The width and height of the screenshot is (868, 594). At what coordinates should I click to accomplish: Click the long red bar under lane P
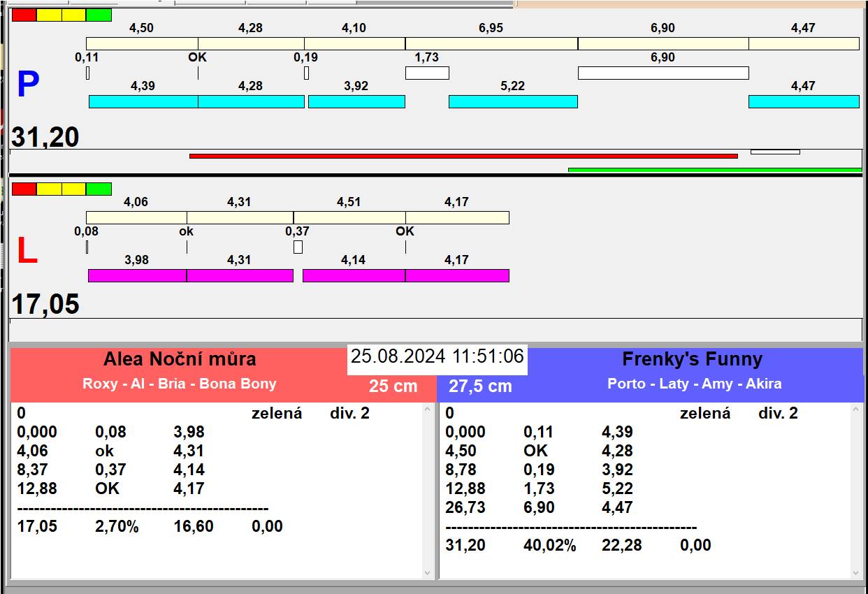pyautogui.click(x=463, y=156)
